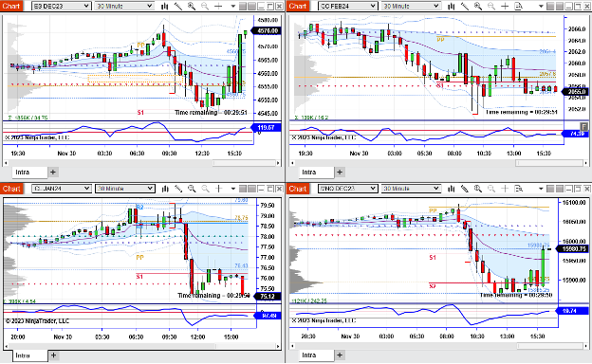
Task: Open the GC FEB24 instrument selector
Action: pos(348,6)
